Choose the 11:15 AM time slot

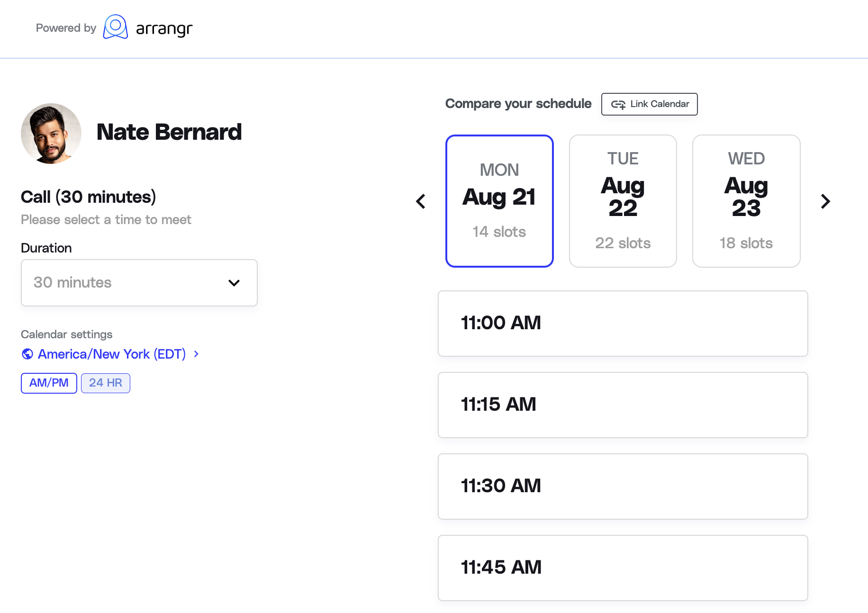(623, 405)
